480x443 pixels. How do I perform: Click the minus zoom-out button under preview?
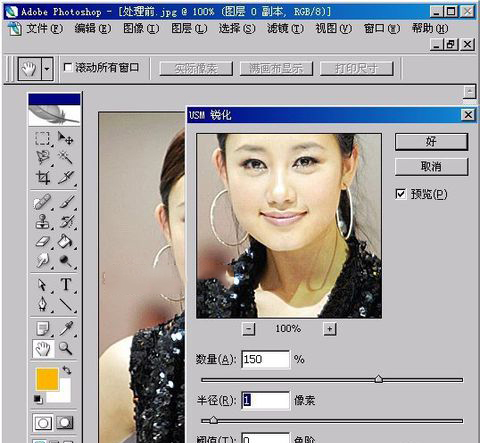[x=249, y=329]
